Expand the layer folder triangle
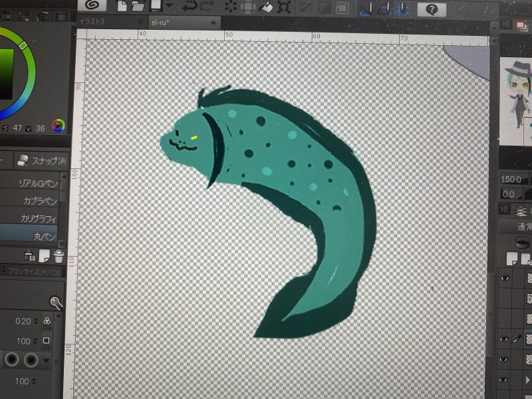This screenshot has width=532, height=399. [528, 380]
